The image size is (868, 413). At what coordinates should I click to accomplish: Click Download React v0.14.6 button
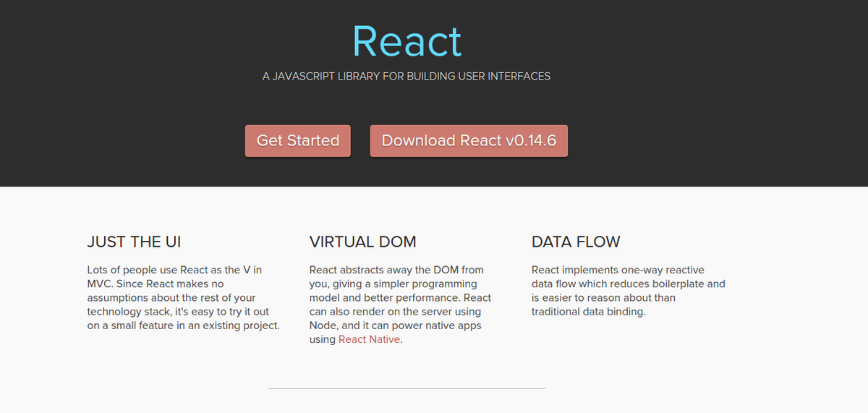click(469, 140)
